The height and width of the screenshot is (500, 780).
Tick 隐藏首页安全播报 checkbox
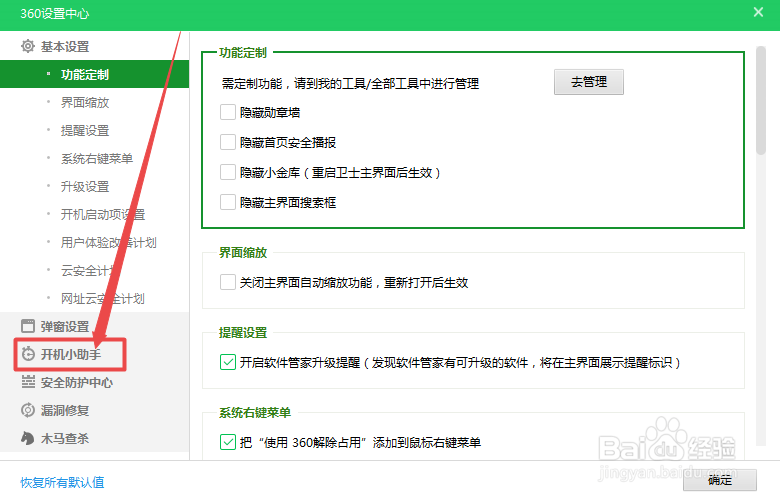pos(228,142)
